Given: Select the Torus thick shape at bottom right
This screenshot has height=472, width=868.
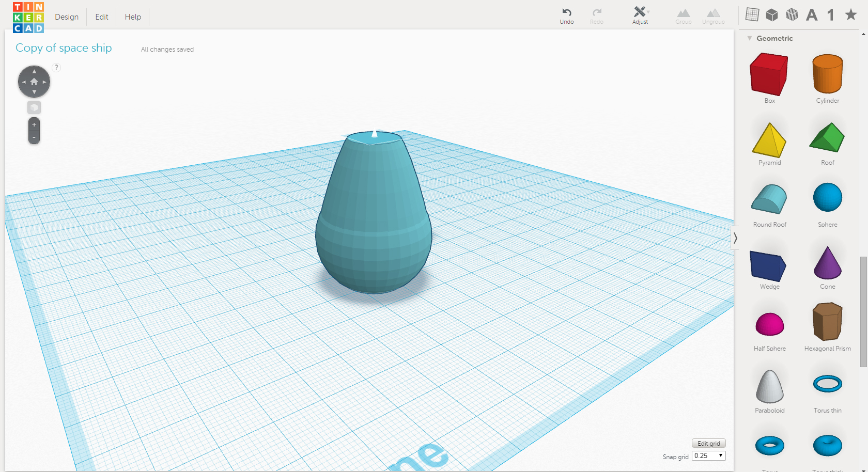Looking at the screenshot, I should [x=828, y=446].
